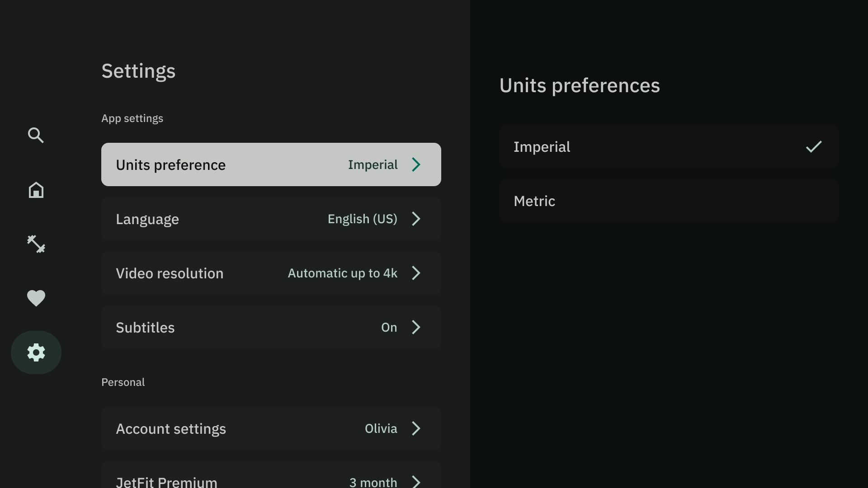Open the Language settings menu
This screenshot has height=488, width=868.
pyautogui.click(x=271, y=219)
